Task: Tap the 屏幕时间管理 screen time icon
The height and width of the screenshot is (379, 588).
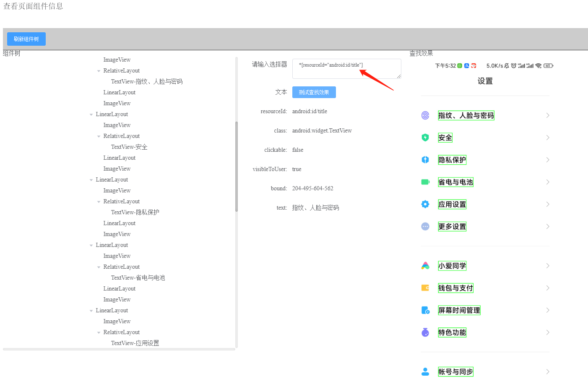Action: tap(425, 310)
